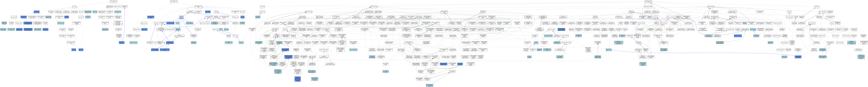Screen dimensions: 868x87
Task: Click the 'biosynthetic process' node
Action: tap(483, 12)
